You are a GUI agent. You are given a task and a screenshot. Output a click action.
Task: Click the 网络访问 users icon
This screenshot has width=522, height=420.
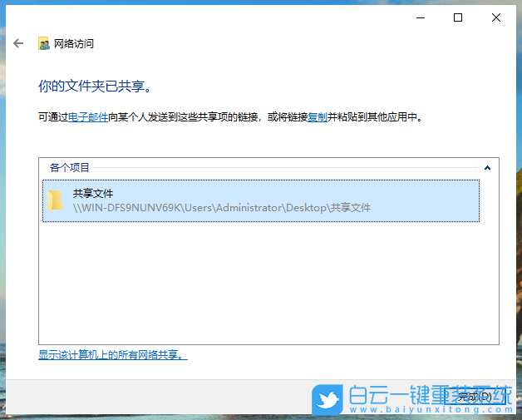click(43, 43)
